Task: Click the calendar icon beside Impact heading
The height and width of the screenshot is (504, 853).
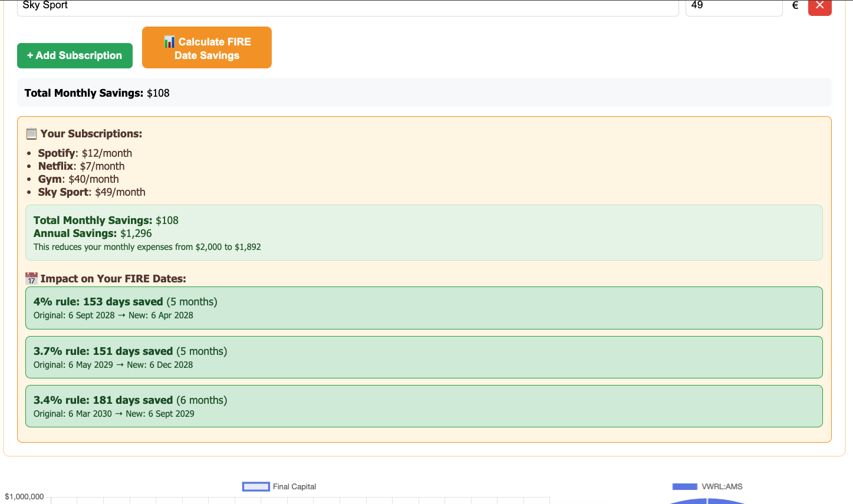Action: pos(32,279)
